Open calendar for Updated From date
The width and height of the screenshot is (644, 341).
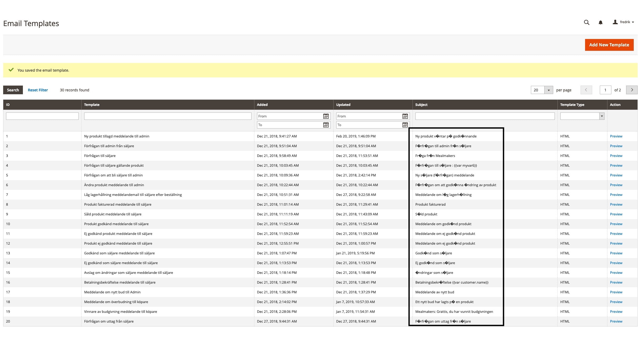pos(405,116)
